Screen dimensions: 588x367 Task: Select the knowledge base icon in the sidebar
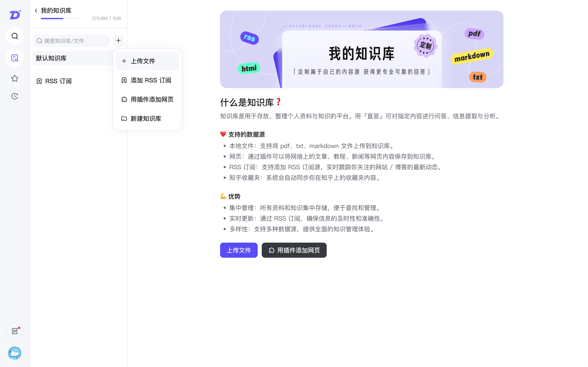coord(14,58)
